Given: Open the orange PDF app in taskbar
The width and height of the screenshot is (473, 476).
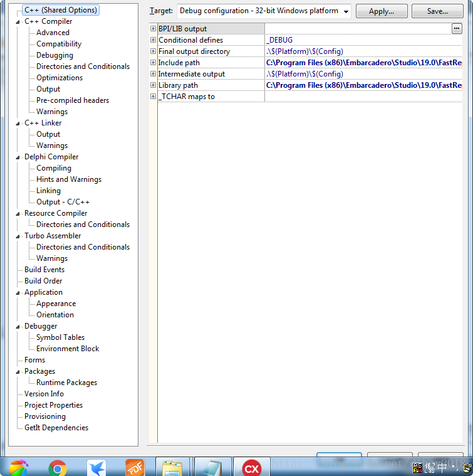Looking at the screenshot, I should click(x=135, y=468).
